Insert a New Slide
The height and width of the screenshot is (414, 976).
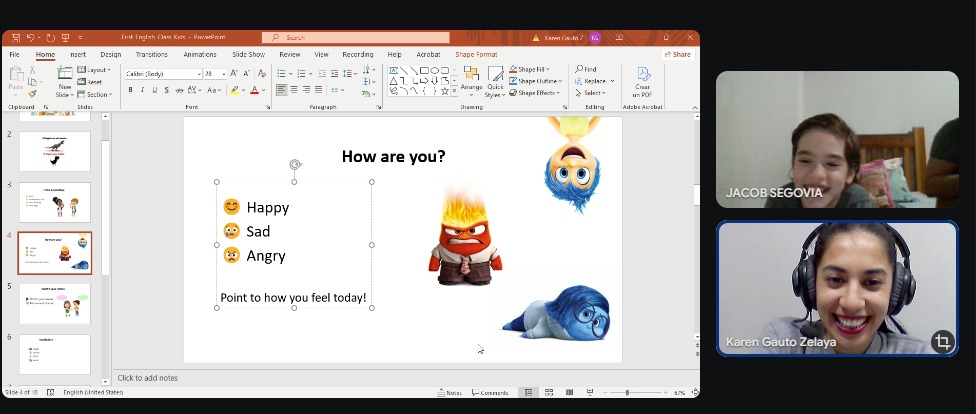(65, 82)
